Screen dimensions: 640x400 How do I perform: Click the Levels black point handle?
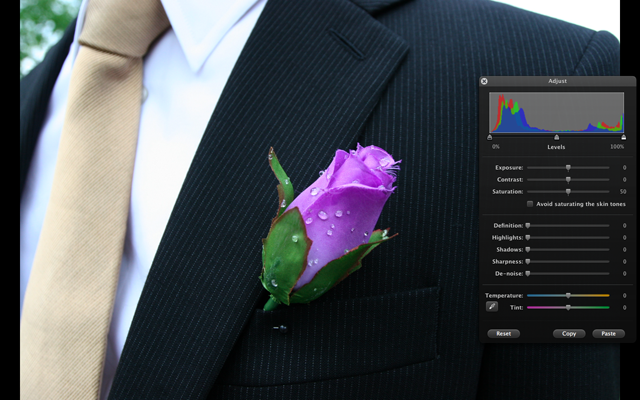coord(490,138)
